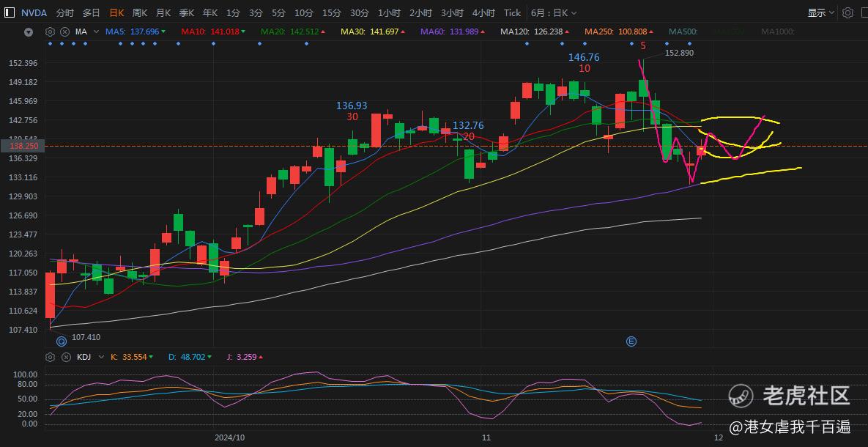Viewport: 868px width, 447px height.
Task: Click the 152.396 price axis label
Action: (x=23, y=63)
